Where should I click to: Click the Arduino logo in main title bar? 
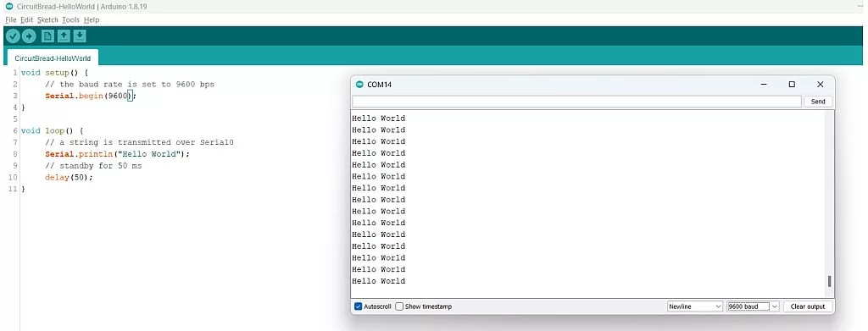click(x=8, y=7)
